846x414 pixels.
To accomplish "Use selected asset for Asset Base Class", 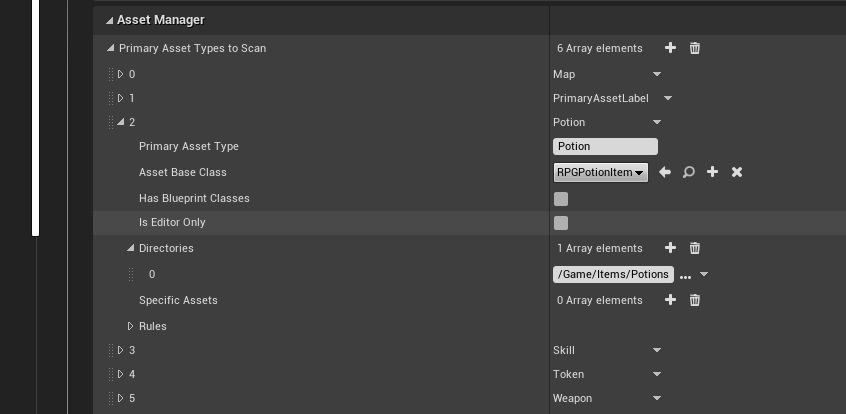I will [x=665, y=172].
